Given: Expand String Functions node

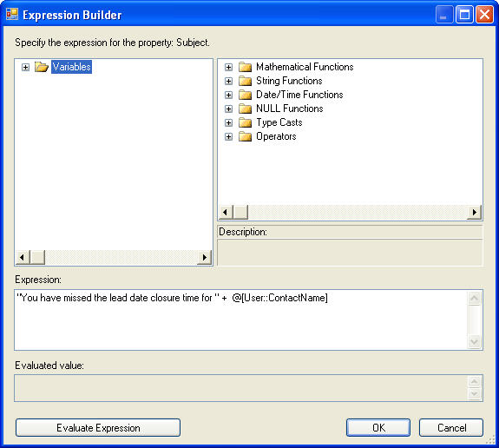Looking at the screenshot, I should pyautogui.click(x=228, y=81).
